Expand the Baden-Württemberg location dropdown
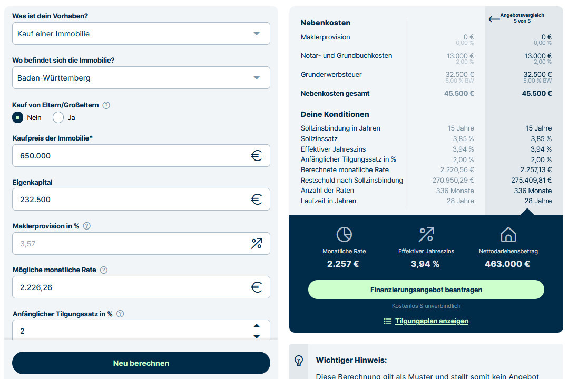The width and height of the screenshot is (588, 379). tap(141, 78)
